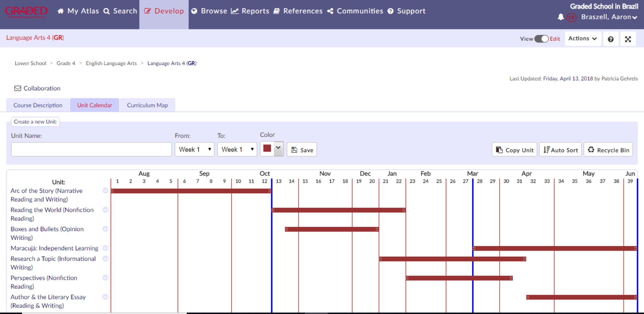
Task: Click the fullscreen expand icon
Action: (x=628, y=39)
